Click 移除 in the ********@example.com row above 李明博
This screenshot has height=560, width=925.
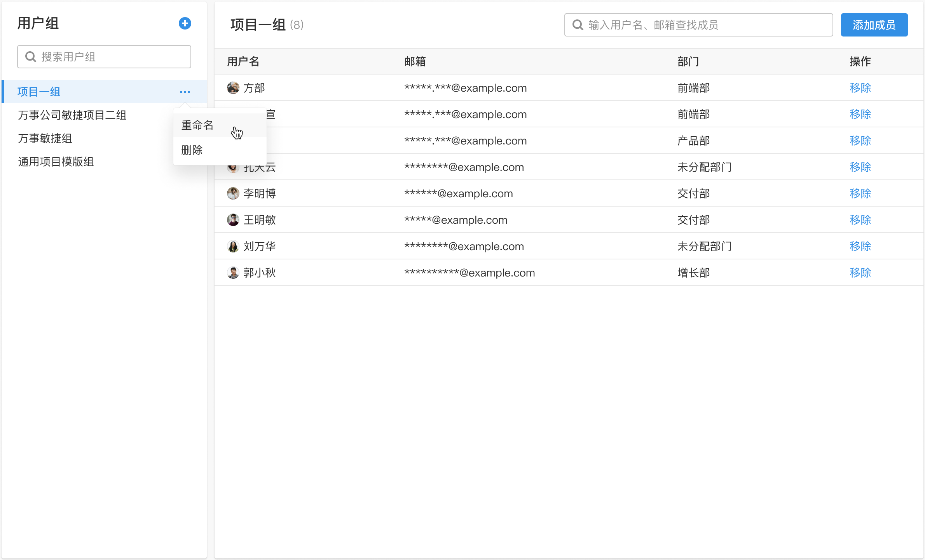[x=860, y=167]
